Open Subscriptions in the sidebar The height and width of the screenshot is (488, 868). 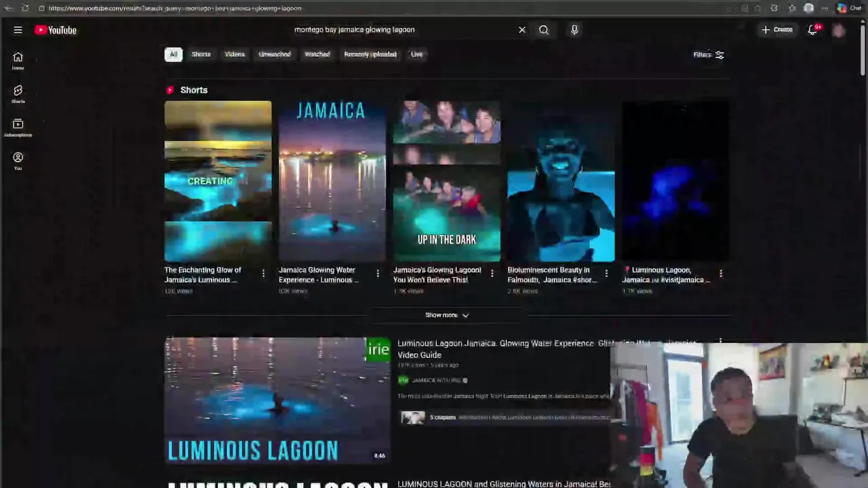pos(18,127)
